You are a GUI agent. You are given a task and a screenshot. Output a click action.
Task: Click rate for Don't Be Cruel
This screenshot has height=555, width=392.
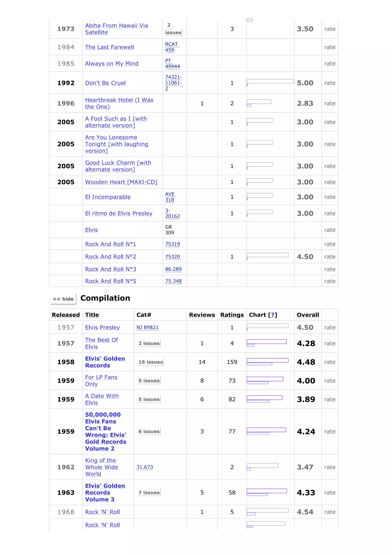tap(330, 83)
